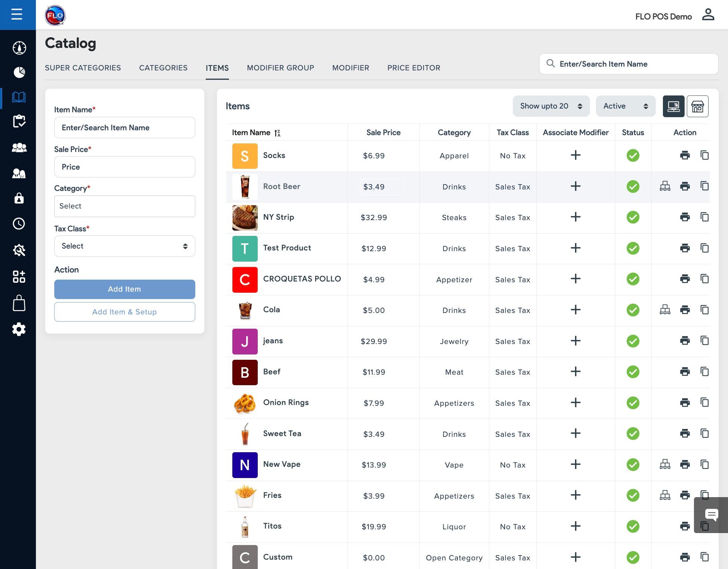
Task: Switch to the MODIFIER GROUP tab
Action: 280,68
